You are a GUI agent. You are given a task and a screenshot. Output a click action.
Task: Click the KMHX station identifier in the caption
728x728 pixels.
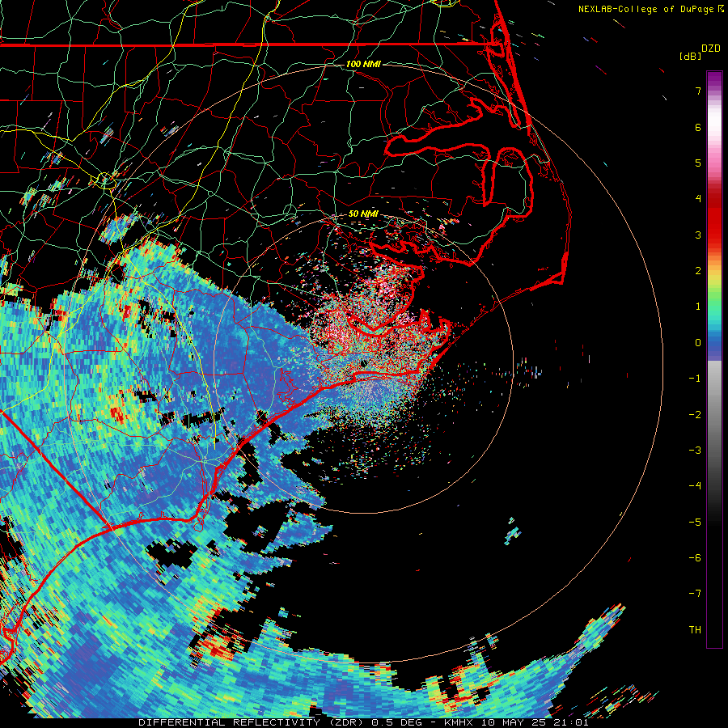point(459,722)
